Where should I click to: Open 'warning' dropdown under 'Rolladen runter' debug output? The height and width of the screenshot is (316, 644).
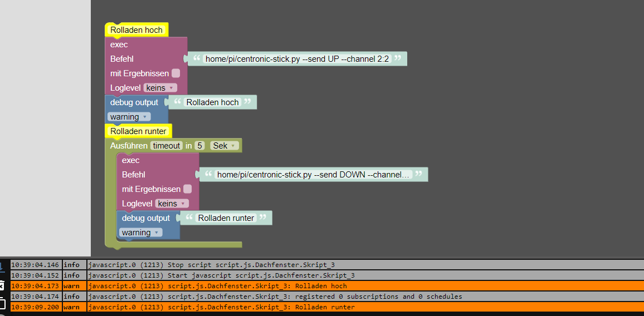pyautogui.click(x=140, y=233)
